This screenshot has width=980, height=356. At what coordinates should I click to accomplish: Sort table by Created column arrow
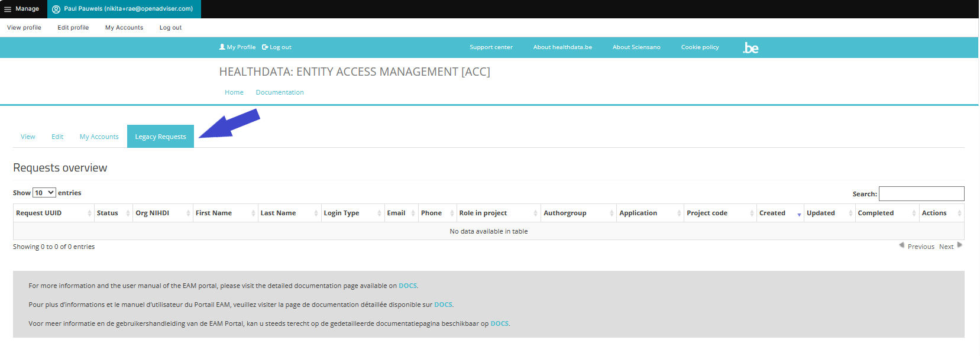tap(799, 214)
